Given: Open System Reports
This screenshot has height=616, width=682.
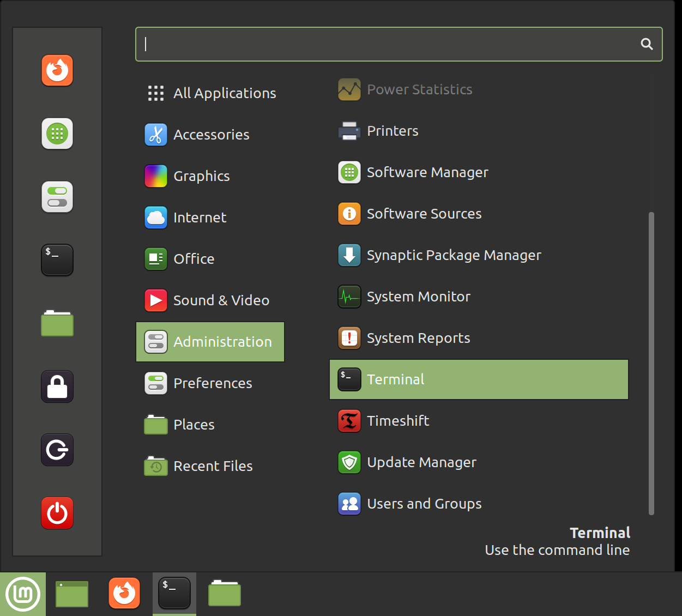Looking at the screenshot, I should (x=479, y=338).
